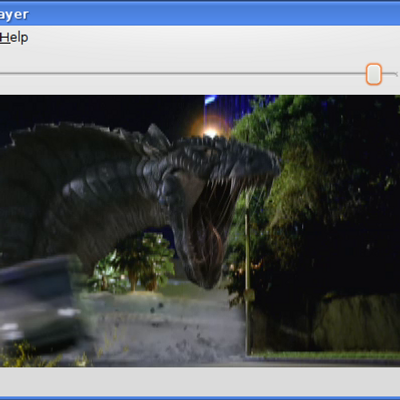Click the large tree on the video's right
The width and height of the screenshot is (400, 400).
tap(320, 187)
